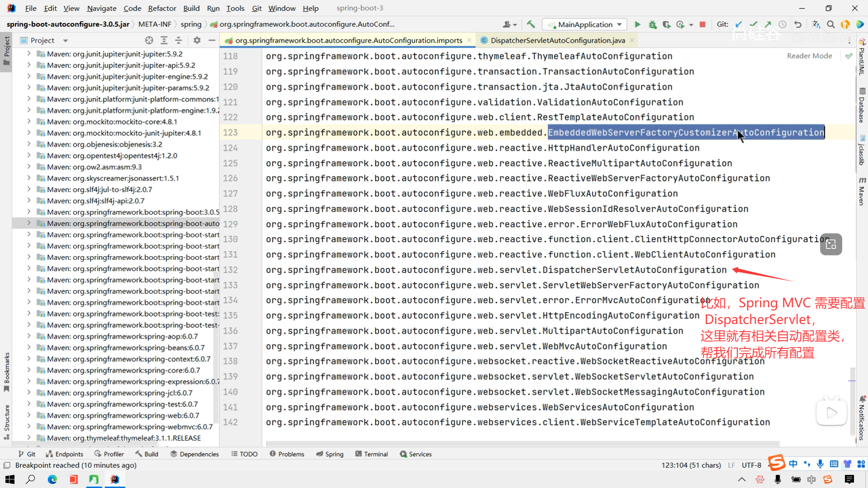The width and height of the screenshot is (868, 488).
Task: Open the Refactor menu
Action: pyautogui.click(x=162, y=8)
